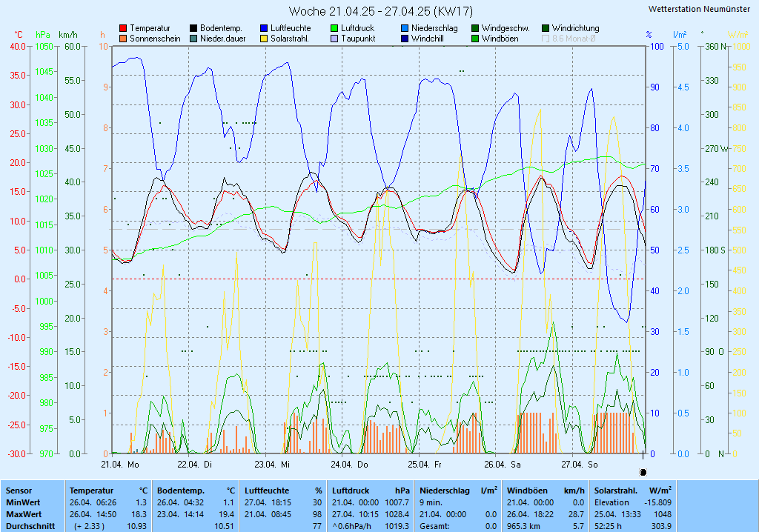Select the minimum pressure value '1007.7'

point(397,502)
